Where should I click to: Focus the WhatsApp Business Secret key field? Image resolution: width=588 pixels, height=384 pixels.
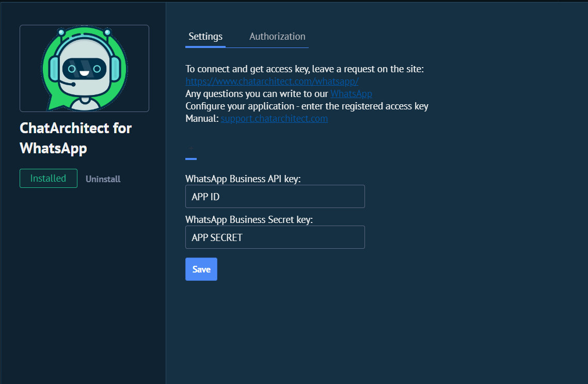pos(275,237)
